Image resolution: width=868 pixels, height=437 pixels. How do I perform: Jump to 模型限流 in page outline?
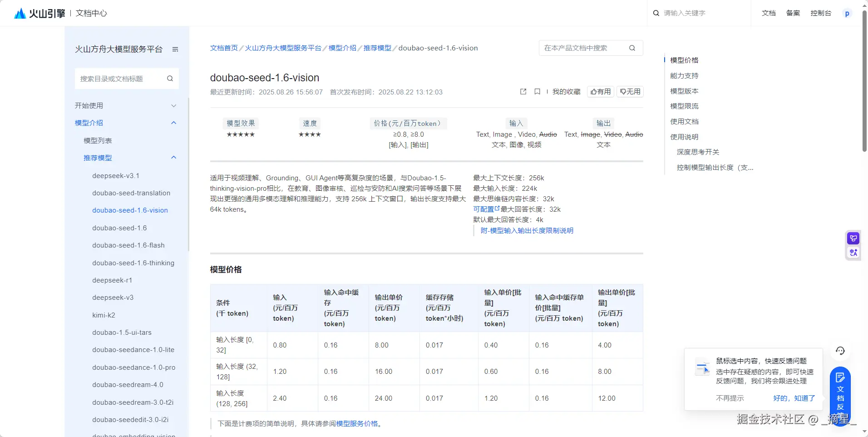pos(684,106)
